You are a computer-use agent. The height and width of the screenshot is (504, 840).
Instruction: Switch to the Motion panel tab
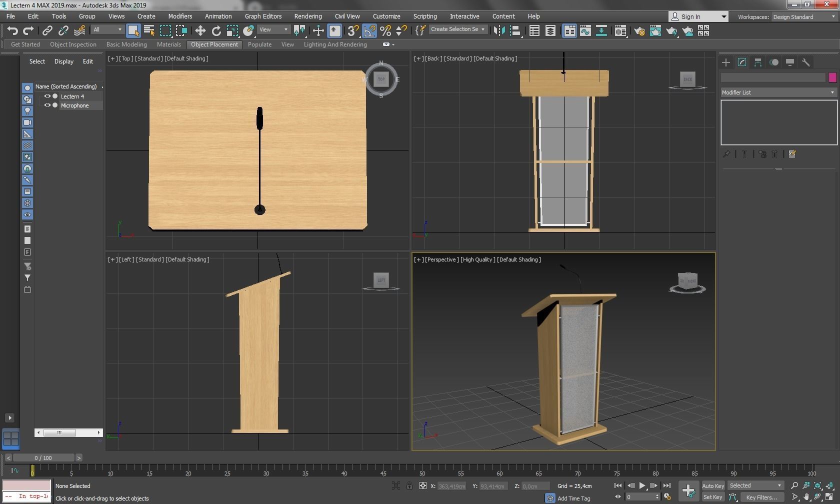[x=774, y=62]
